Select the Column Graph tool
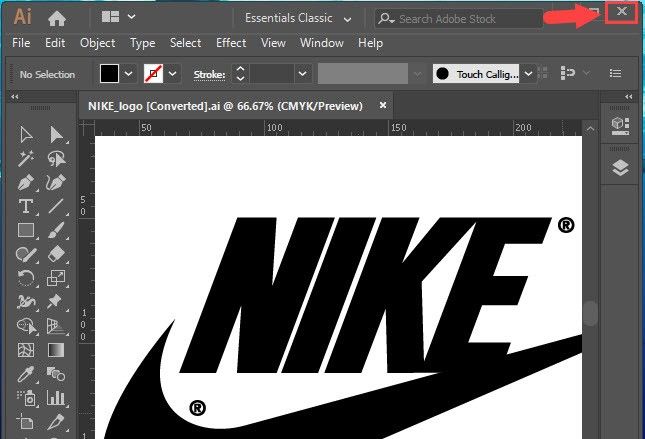This screenshot has height=439, width=645. point(57,399)
